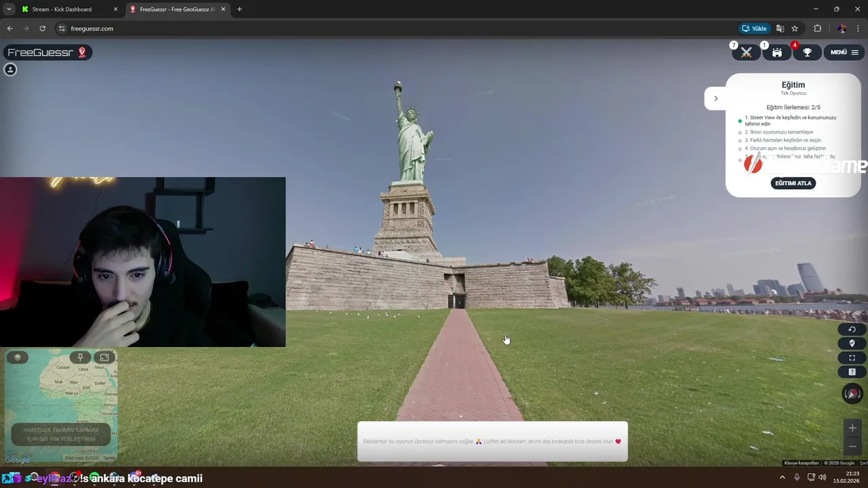Zoom out with the minus button

[x=852, y=447]
